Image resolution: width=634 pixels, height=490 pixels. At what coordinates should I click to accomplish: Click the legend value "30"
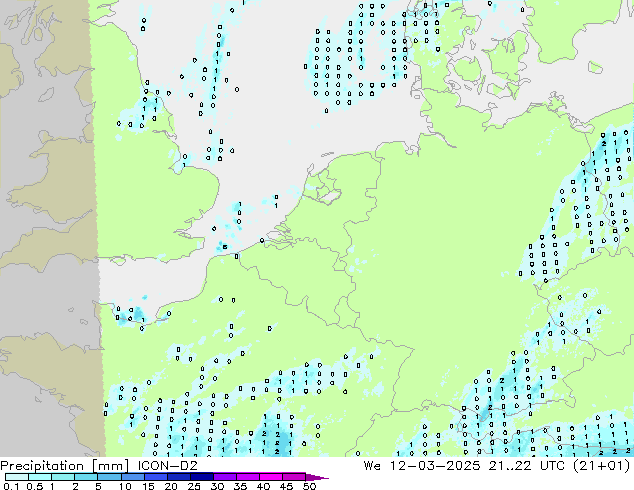coord(217,486)
